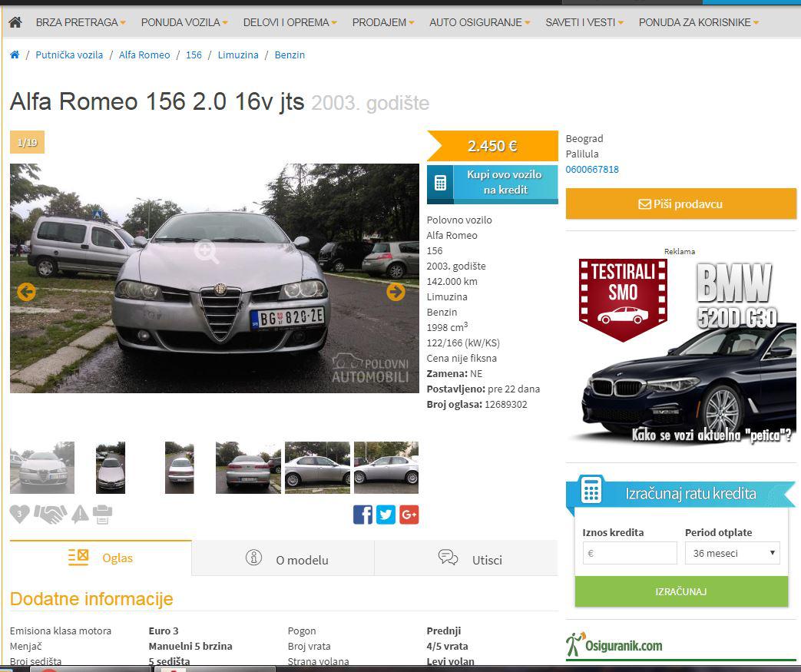Share the listing on Google Plus
Screen dimensions: 801x672
[x=409, y=515]
